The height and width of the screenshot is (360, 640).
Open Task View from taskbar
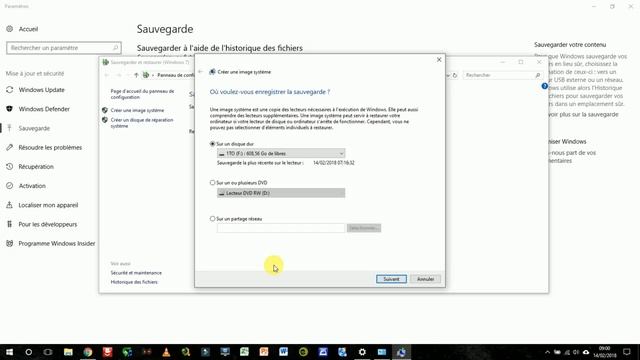48,352
